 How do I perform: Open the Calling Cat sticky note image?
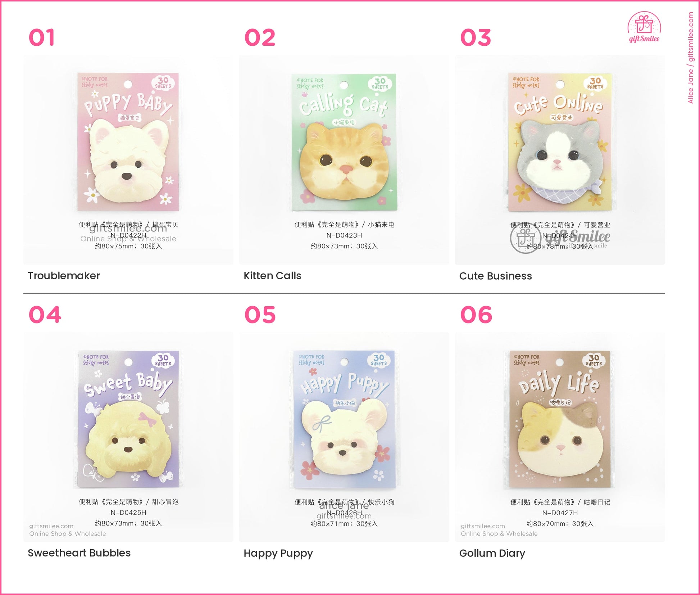pos(344,160)
